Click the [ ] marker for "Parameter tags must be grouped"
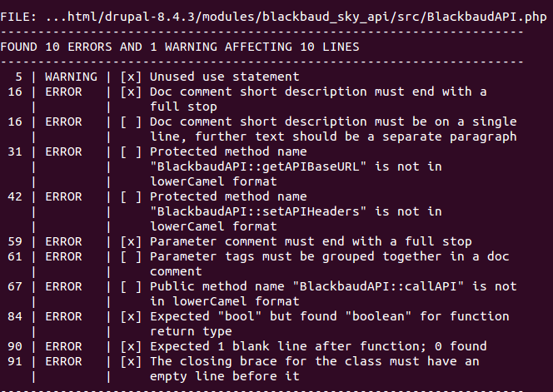Screen dimensions: 553x392 pos(131,256)
